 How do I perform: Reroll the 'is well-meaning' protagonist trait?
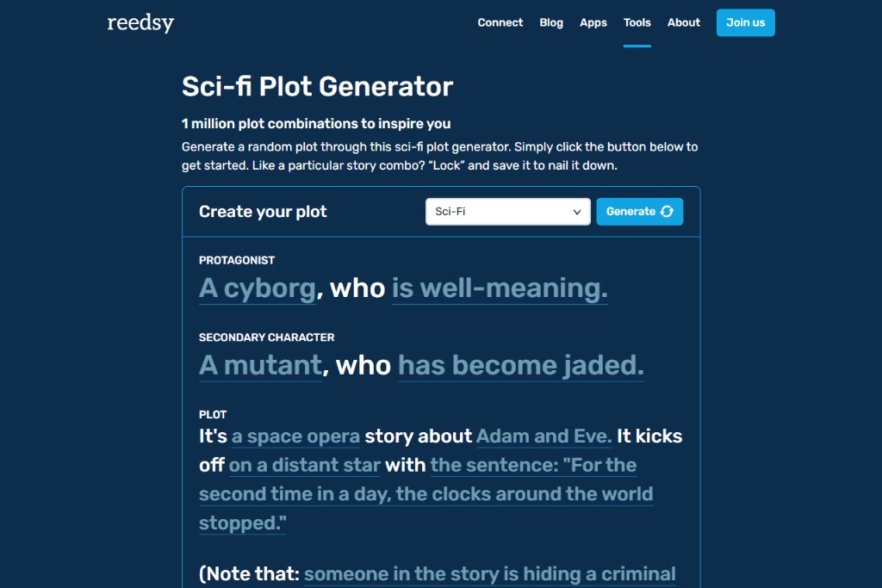(500, 288)
